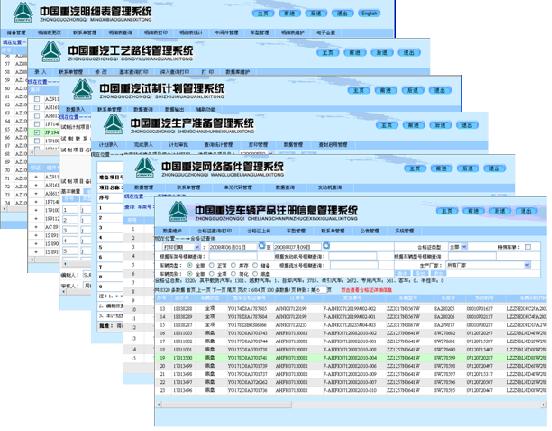Open 辅助功能 in the 试制计划 window menu
Screen dimensions: 552x431
click(x=205, y=109)
